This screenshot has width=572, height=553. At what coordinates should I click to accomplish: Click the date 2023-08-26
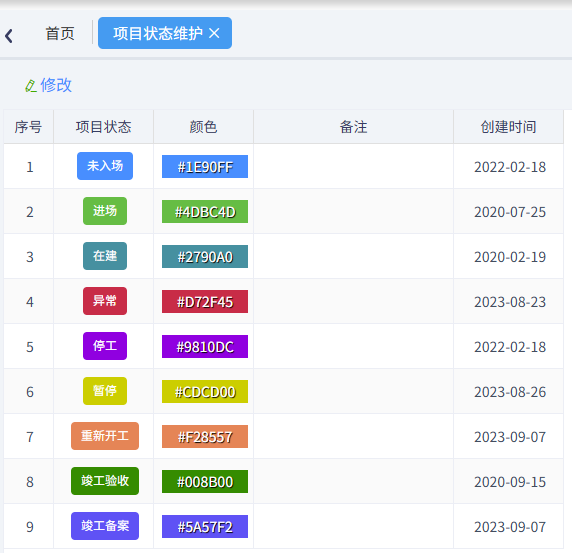[x=510, y=392]
